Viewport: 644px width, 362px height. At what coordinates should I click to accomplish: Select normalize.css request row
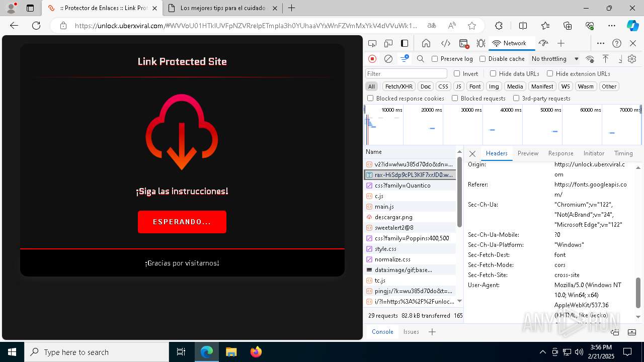[x=410, y=259]
